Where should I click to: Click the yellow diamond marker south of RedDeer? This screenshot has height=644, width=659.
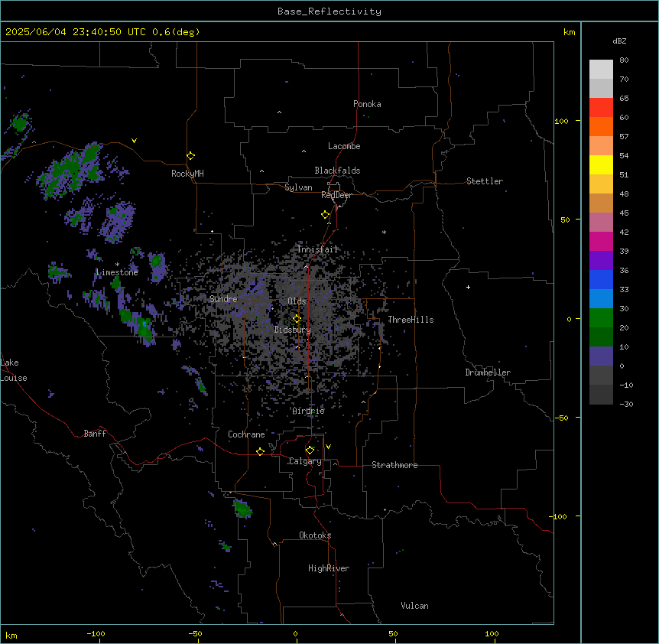pyautogui.click(x=326, y=215)
